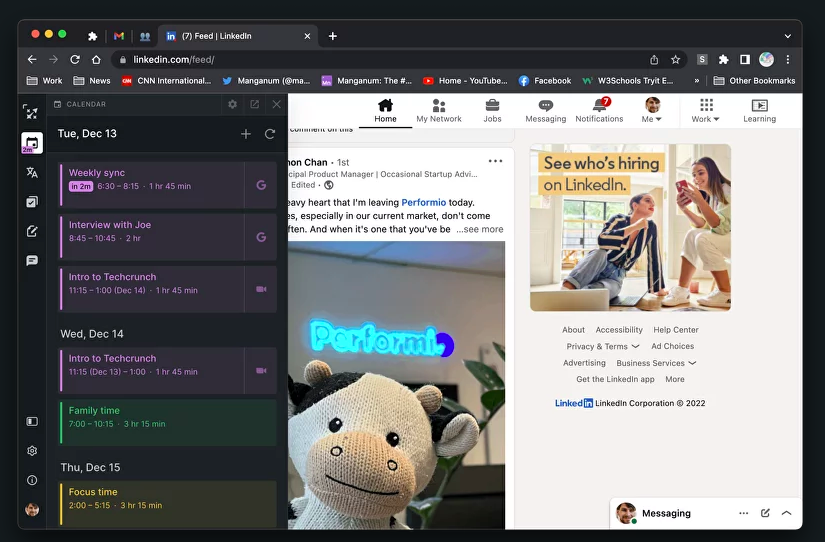Open the Weekly sync event

[152, 185]
